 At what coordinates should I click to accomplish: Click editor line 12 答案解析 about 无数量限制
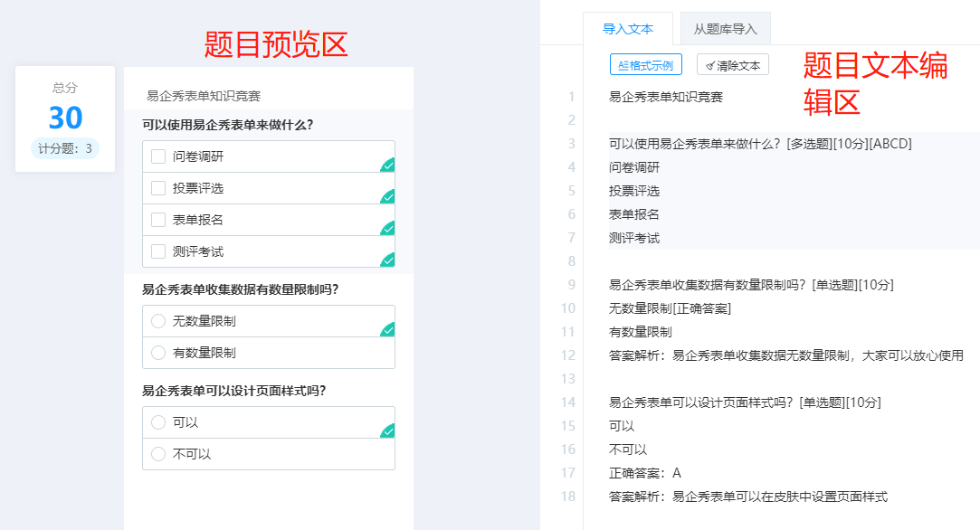click(786, 355)
